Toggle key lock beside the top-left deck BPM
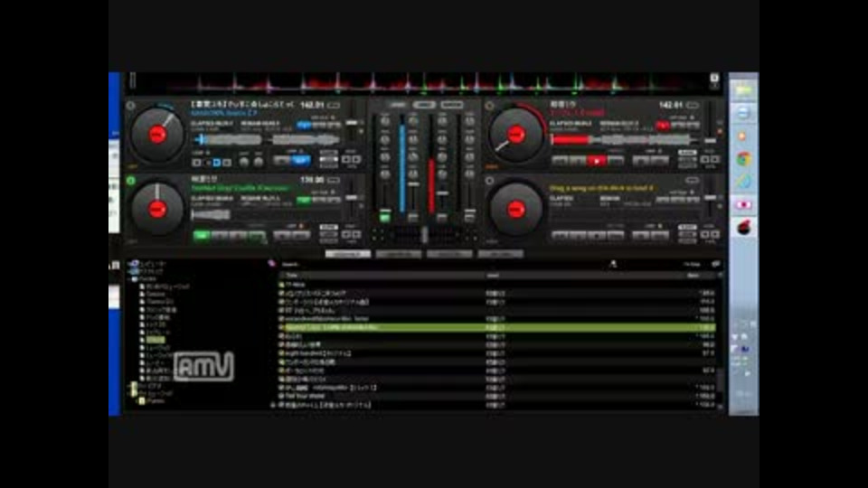 coord(334,105)
